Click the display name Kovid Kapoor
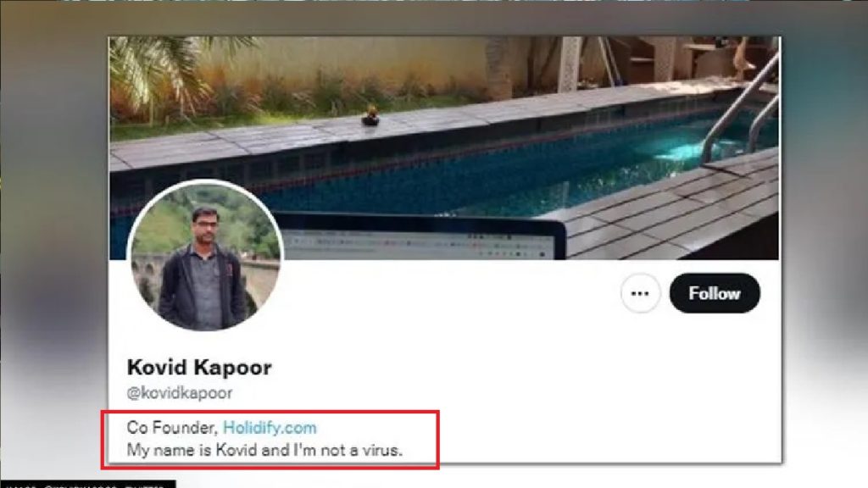868x488 pixels. (199, 368)
